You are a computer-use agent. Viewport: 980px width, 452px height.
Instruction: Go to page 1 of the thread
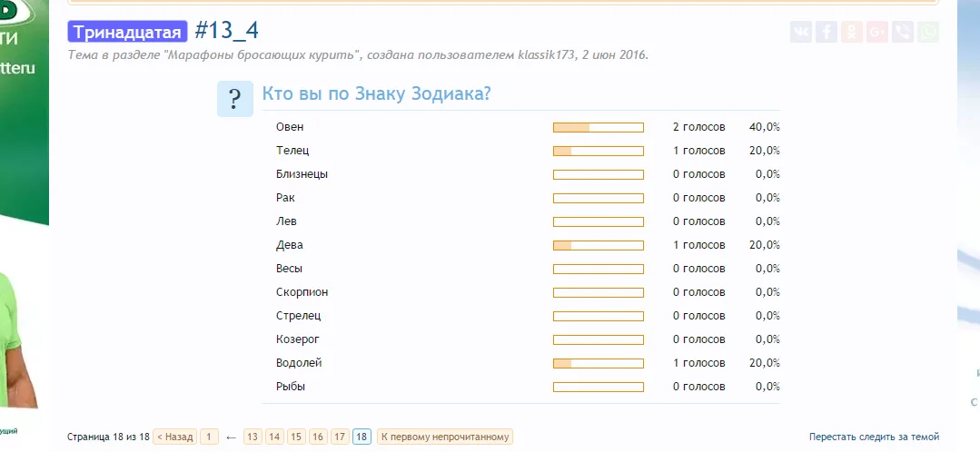210,437
